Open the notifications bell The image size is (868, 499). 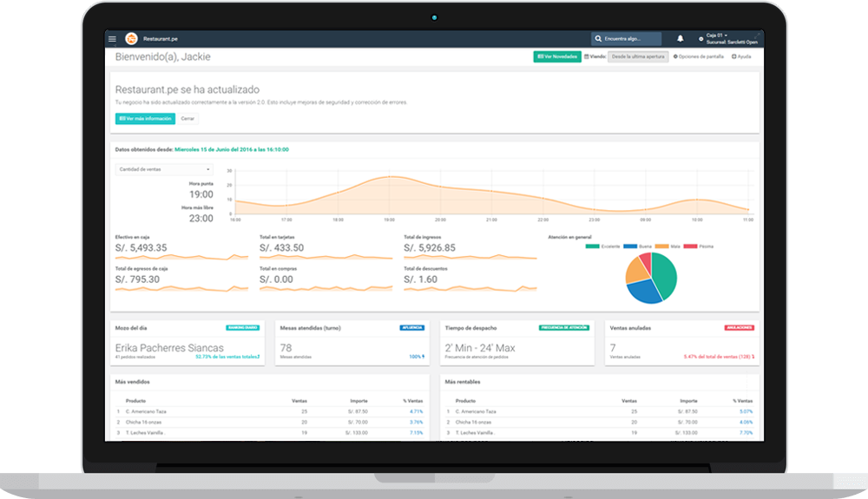(680, 39)
